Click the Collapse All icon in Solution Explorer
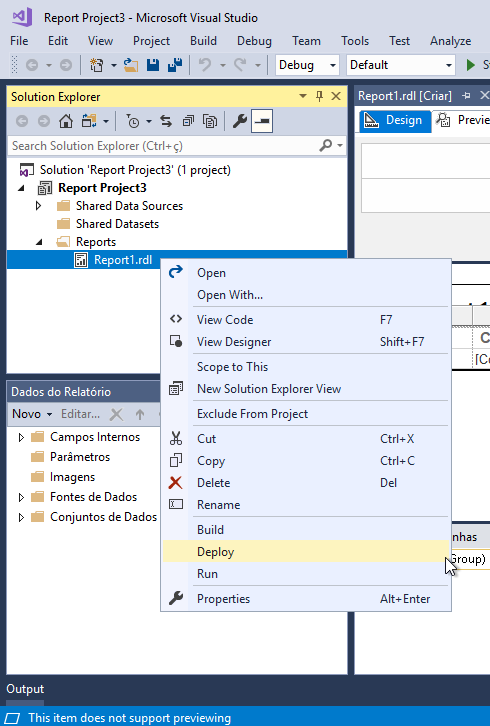The width and height of the screenshot is (490, 726). pos(188,121)
